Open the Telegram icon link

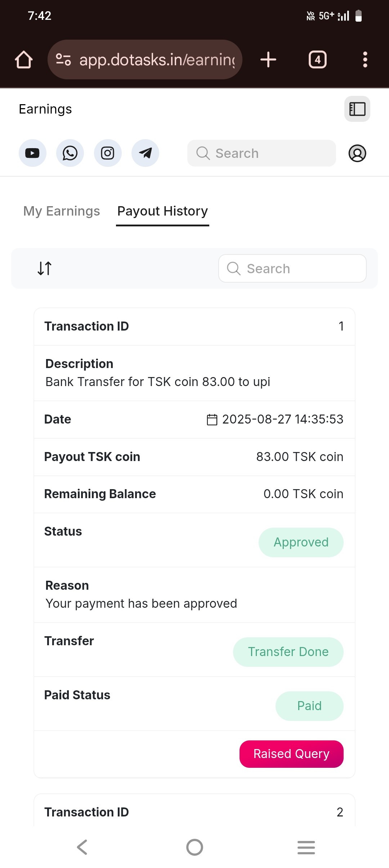coord(145,153)
